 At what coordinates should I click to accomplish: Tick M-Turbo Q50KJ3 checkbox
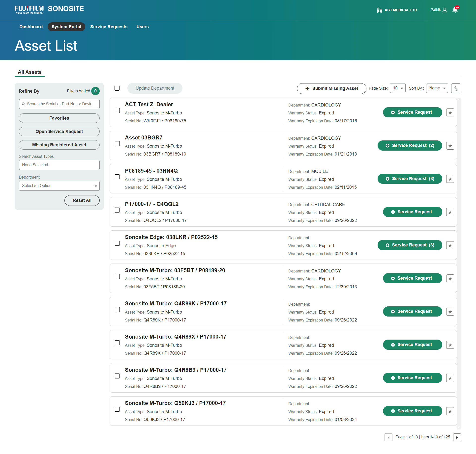click(117, 409)
